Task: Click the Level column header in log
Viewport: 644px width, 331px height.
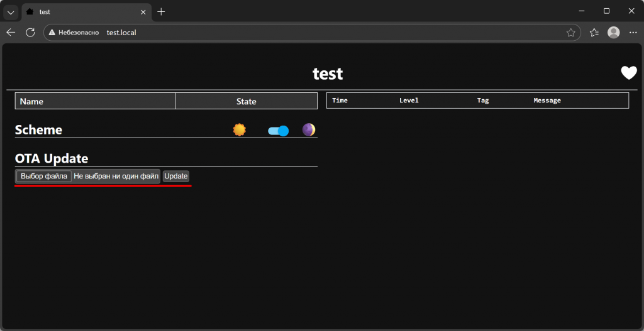Action: click(x=409, y=100)
